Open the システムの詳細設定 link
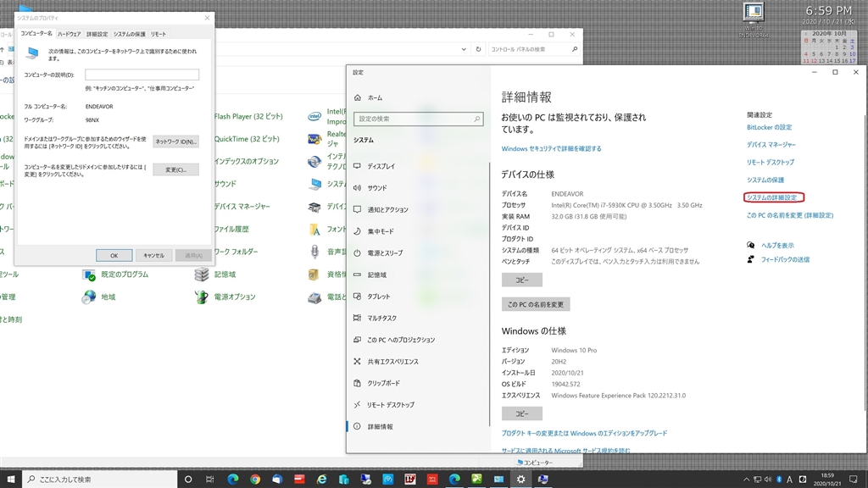Viewport: 868px width, 488px height. click(771, 197)
